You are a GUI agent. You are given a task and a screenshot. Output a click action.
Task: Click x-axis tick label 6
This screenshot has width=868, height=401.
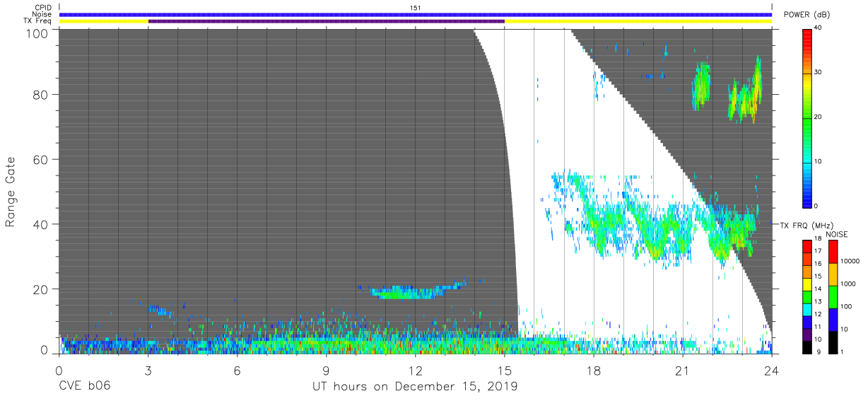pyautogui.click(x=237, y=370)
